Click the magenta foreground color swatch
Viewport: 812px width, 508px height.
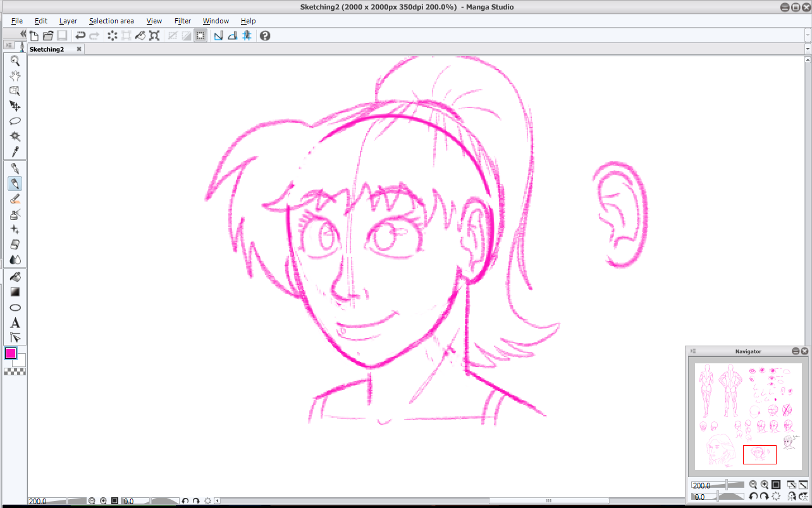(11, 353)
